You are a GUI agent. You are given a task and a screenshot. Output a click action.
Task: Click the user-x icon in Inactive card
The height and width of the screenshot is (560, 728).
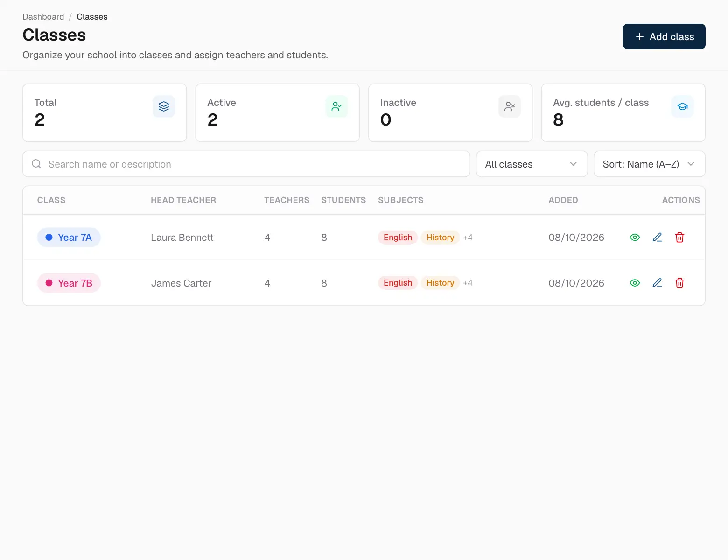510,106
